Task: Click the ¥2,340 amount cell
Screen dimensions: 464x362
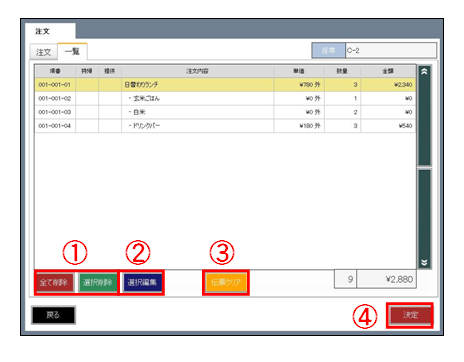Action: (388, 85)
